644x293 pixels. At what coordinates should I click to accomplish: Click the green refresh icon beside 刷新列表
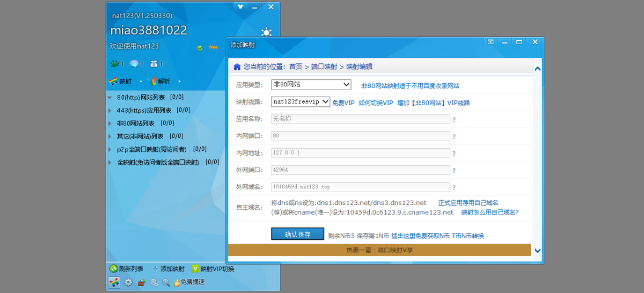pyautogui.click(x=113, y=269)
